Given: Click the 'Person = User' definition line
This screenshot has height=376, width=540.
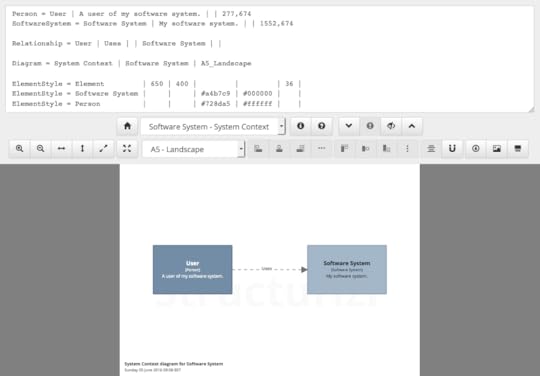Looking at the screenshot, I should 132,14.
